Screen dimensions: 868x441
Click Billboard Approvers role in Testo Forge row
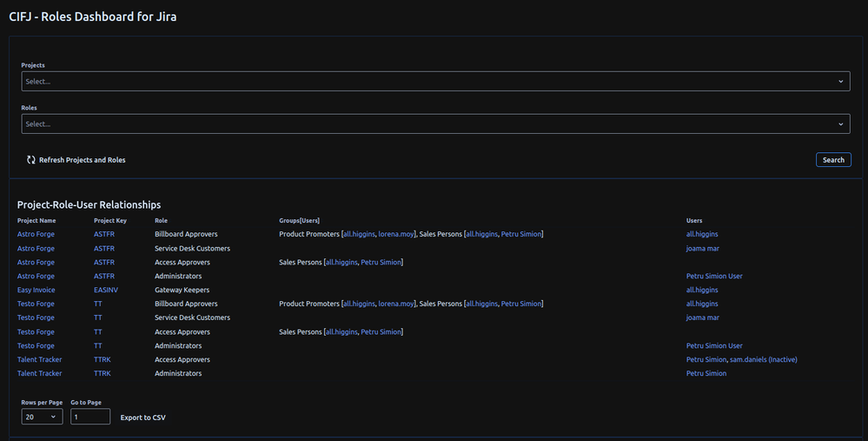(186, 304)
